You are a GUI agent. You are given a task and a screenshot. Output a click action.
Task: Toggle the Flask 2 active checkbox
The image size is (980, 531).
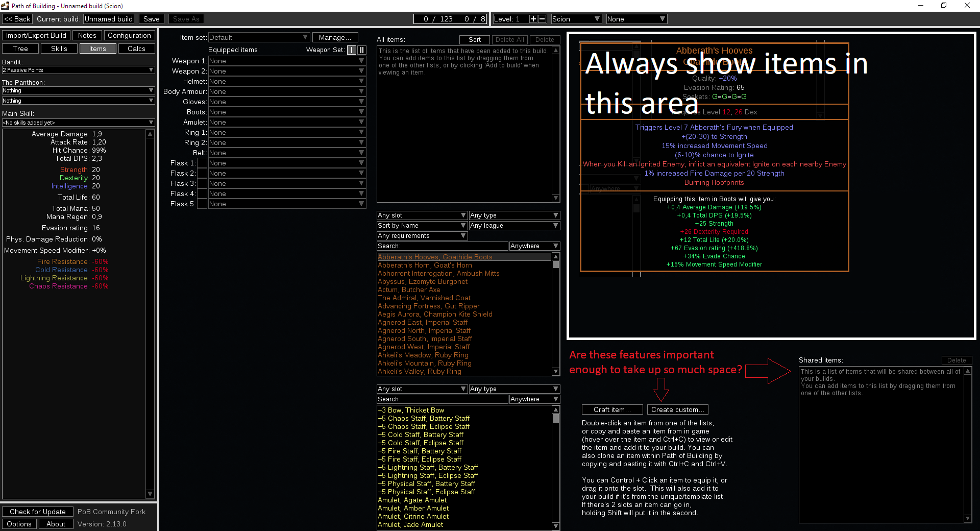202,173
